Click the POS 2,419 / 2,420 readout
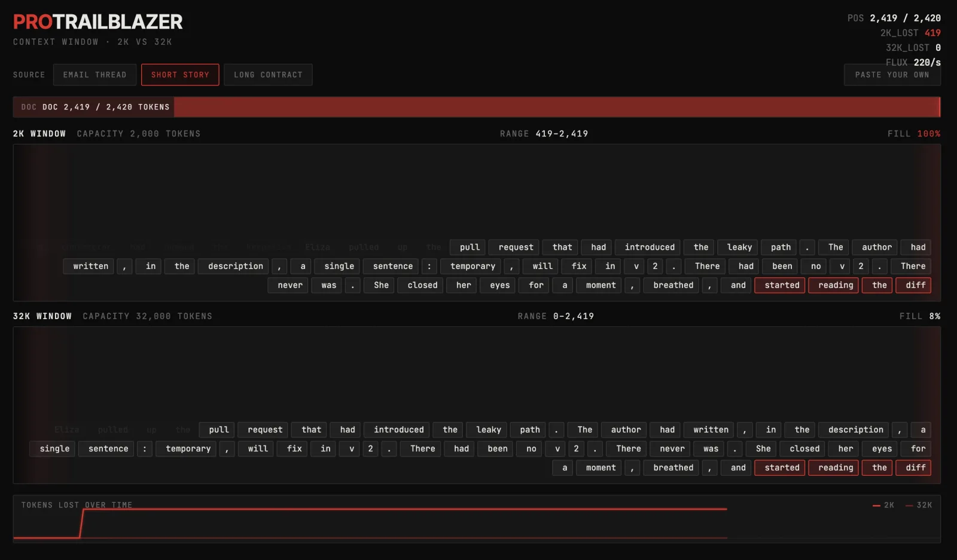This screenshot has height=560, width=957. click(x=894, y=18)
